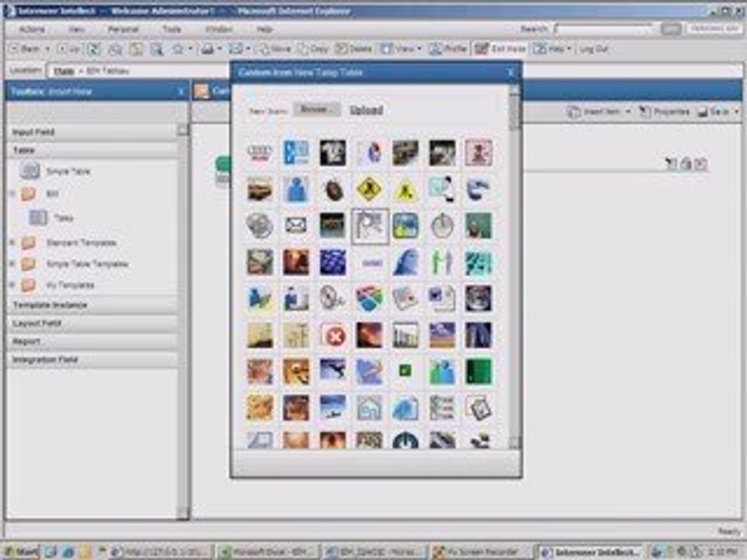
Task: Select the outlined house icon
Action: click(369, 408)
